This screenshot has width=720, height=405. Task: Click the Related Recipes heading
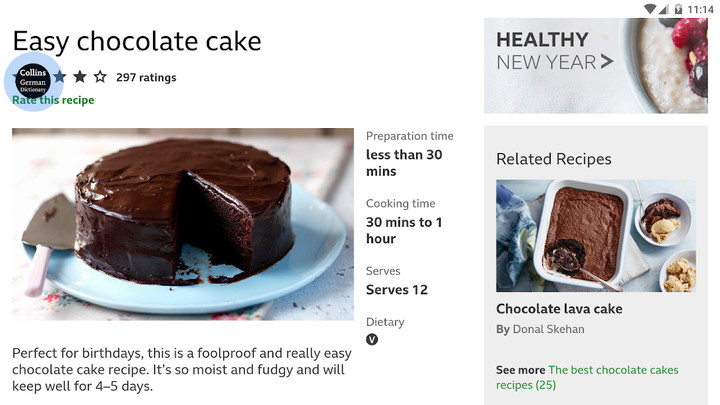(553, 159)
